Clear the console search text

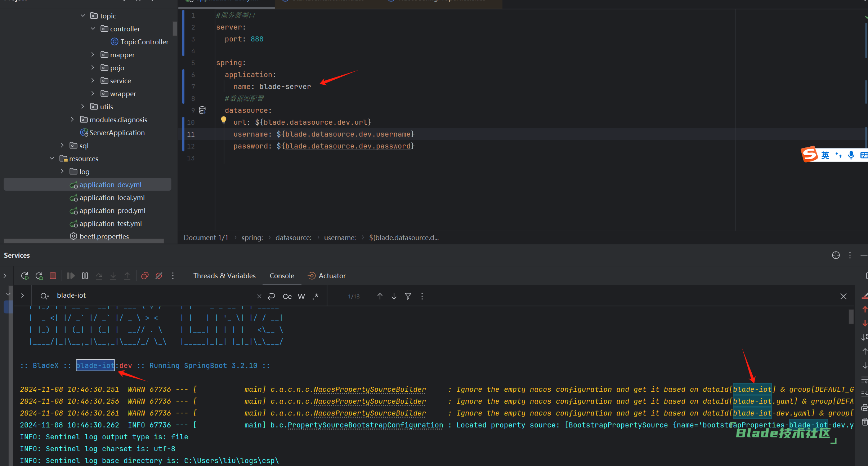coord(259,296)
